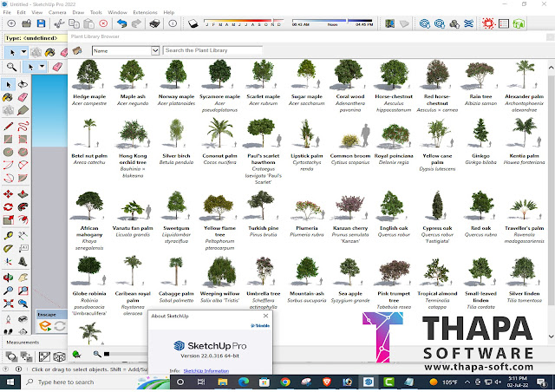Open the Name sort dropdown
Screen dimensions: 555x392
pos(155,50)
